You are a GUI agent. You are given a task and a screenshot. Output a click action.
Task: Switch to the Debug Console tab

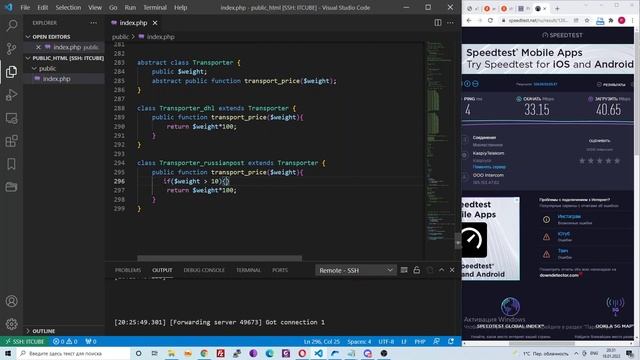click(x=204, y=270)
